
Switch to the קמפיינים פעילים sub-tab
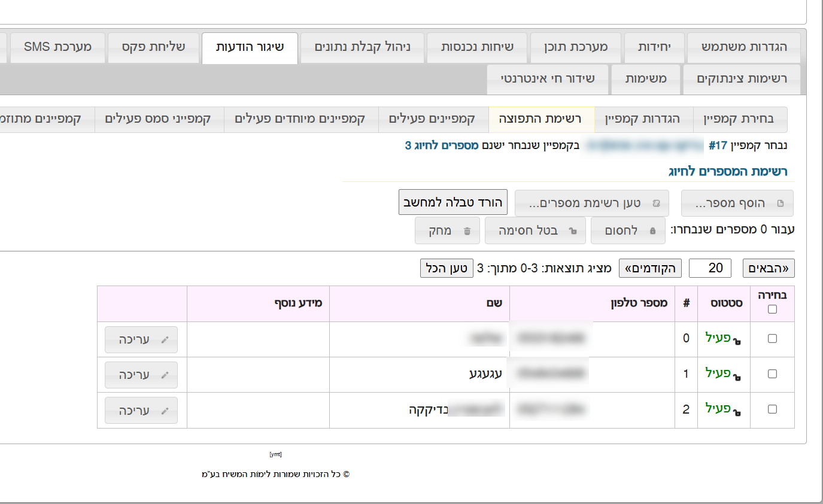click(x=432, y=119)
